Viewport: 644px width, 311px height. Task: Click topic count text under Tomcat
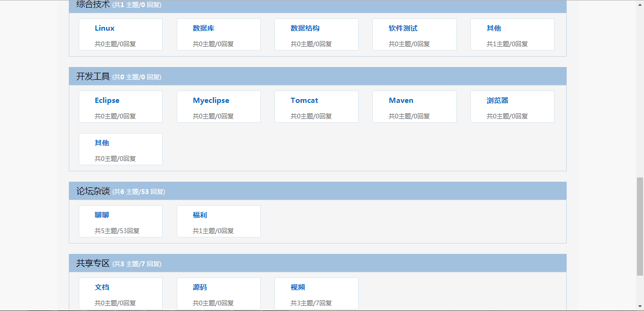311,116
